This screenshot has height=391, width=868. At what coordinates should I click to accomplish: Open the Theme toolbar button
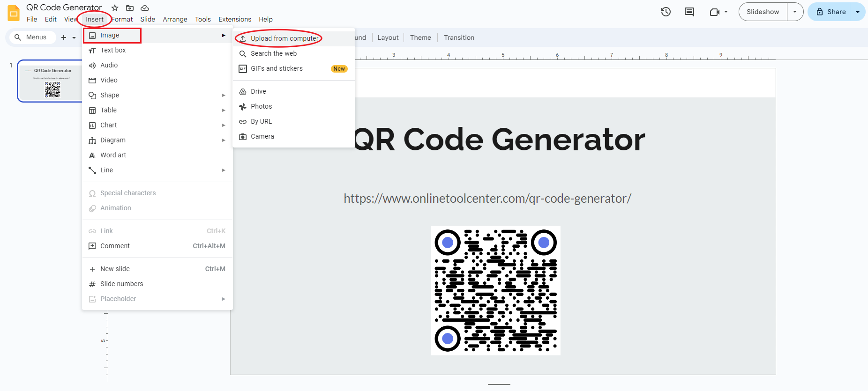tap(420, 37)
